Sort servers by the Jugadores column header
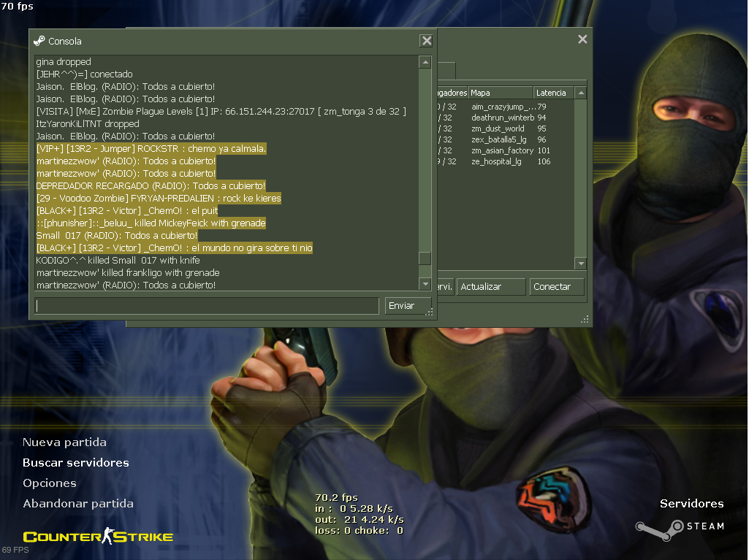749x560 pixels. coord(452,93)
